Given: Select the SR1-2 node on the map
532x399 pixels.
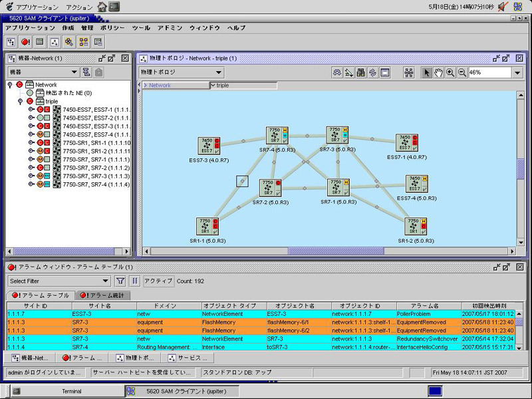Looking at the screenshot, I should pyautogui.click(x=416, y=226).
